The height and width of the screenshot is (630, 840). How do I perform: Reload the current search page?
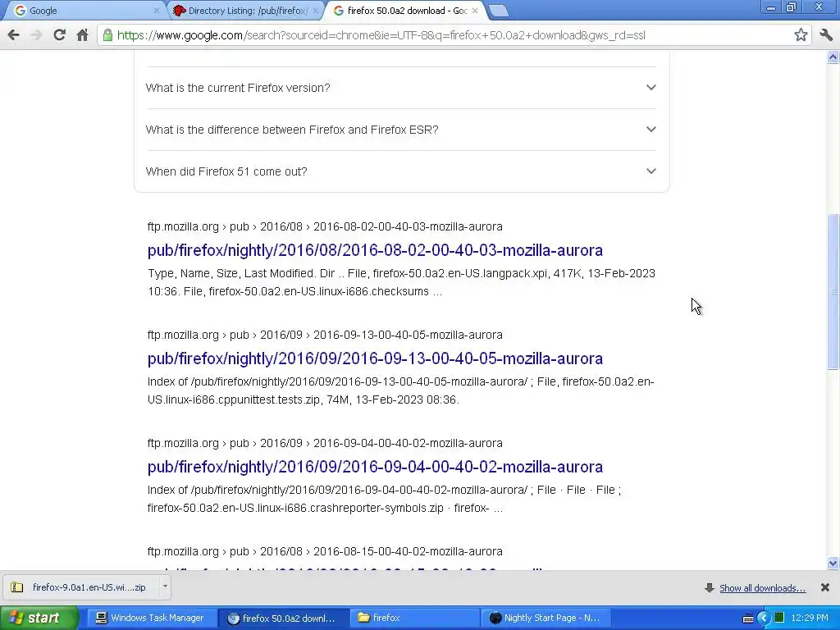(59, 35)
